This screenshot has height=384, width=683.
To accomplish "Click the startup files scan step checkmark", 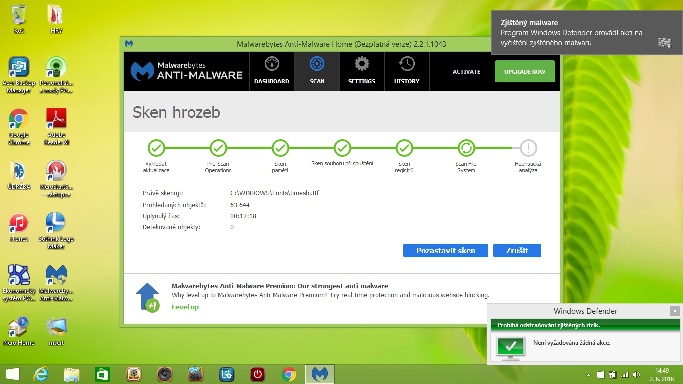I will click(x=342, y=148).
